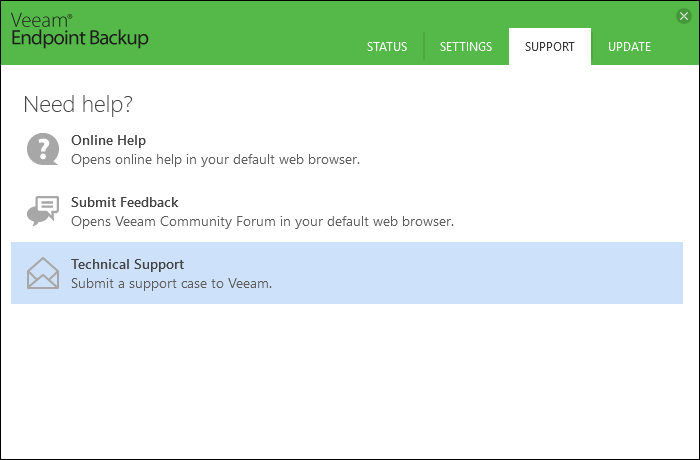Screen dimensions: 700x460
Task: Click 'Opens Veeam Community Forum' description text
Action: (x=262, y=222)
